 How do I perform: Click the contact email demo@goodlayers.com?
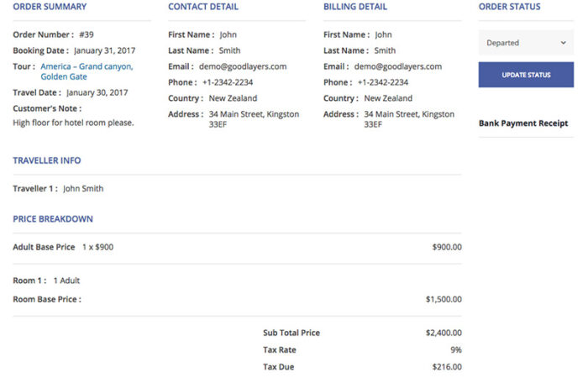coord(243,66)
